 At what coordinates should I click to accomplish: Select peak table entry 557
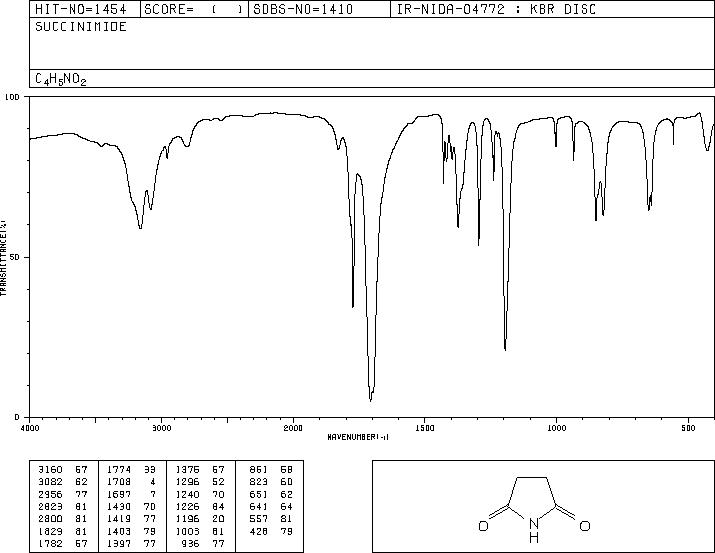(271, 519)
